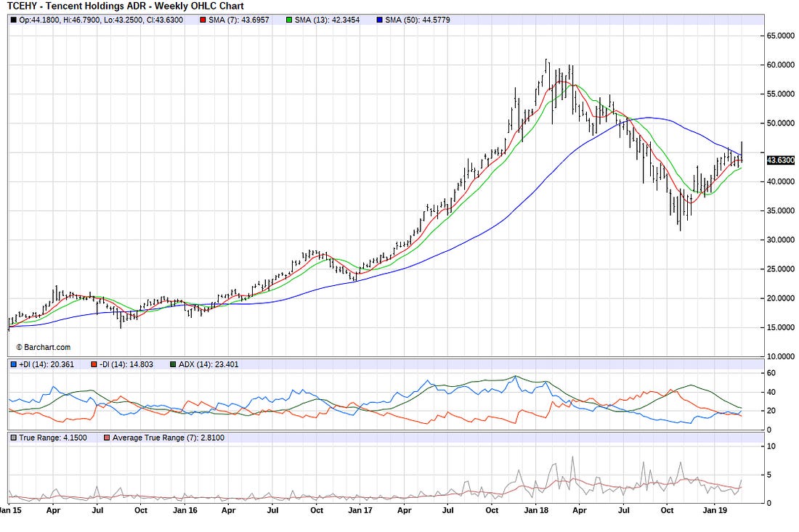
Task: Click the 15.0000 price axis label
Action: tap(781, 327)
